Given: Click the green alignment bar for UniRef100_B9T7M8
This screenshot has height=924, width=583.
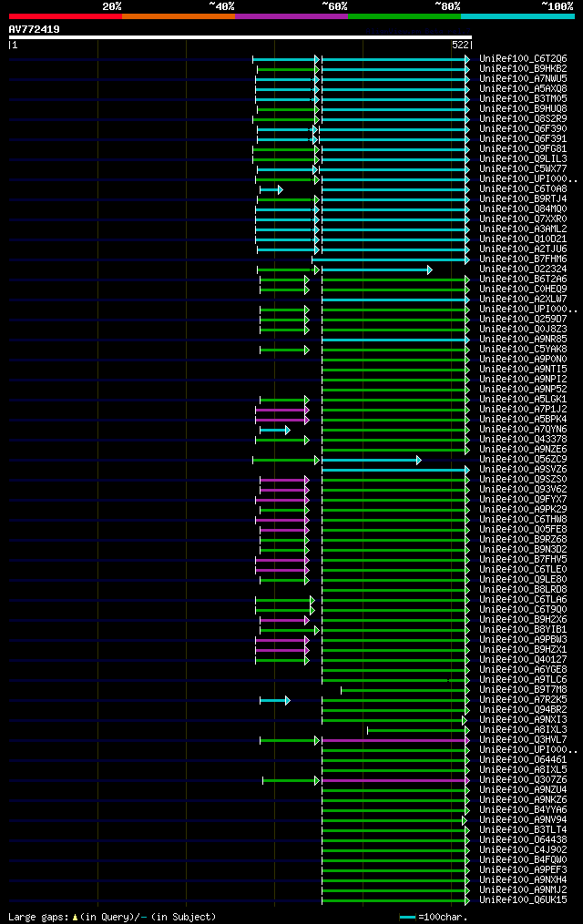Looking at the screenshot, I should tap(405, 691).
